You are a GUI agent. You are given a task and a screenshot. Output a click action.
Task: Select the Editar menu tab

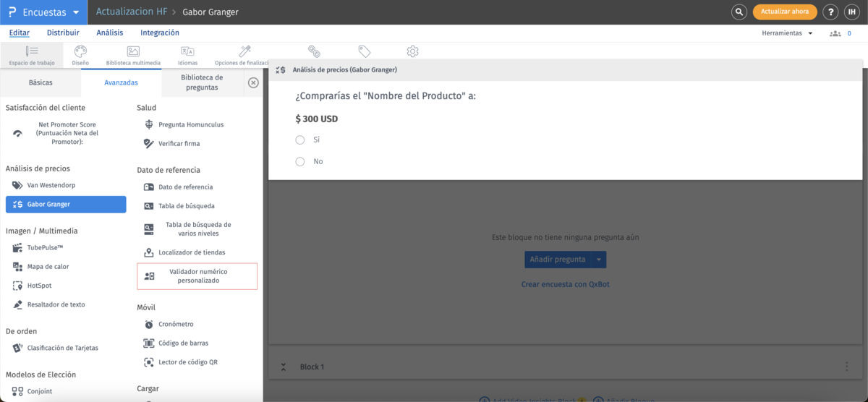20,33
